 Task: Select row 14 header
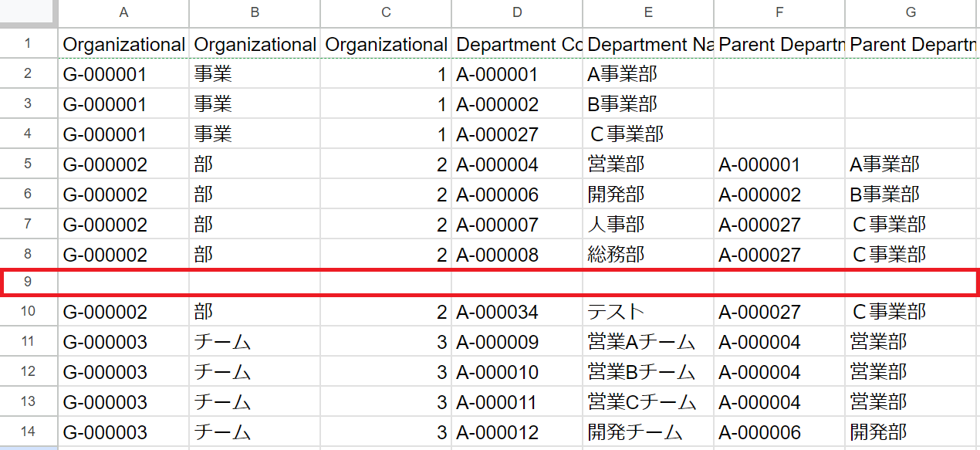click(28, 432)
